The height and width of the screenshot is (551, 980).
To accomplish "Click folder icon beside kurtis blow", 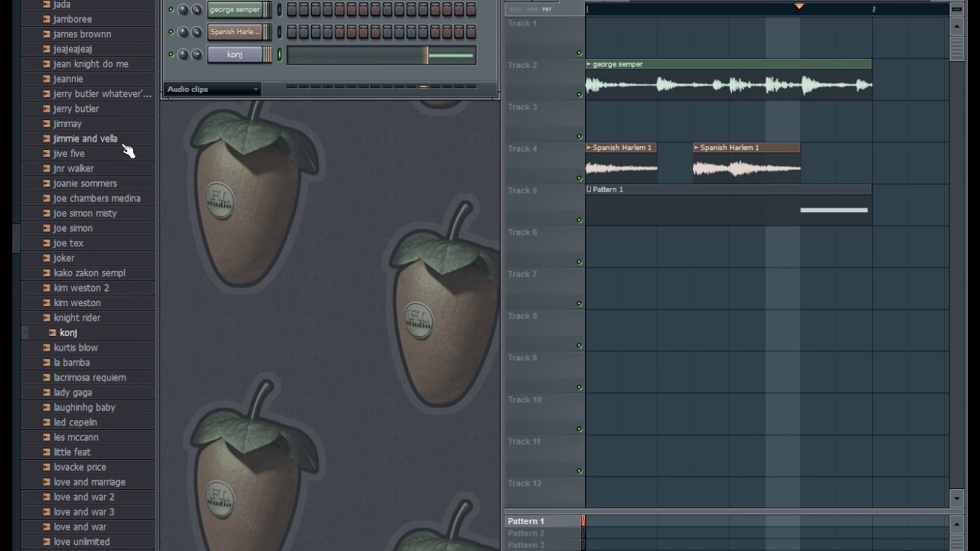I will click(47, 347).
